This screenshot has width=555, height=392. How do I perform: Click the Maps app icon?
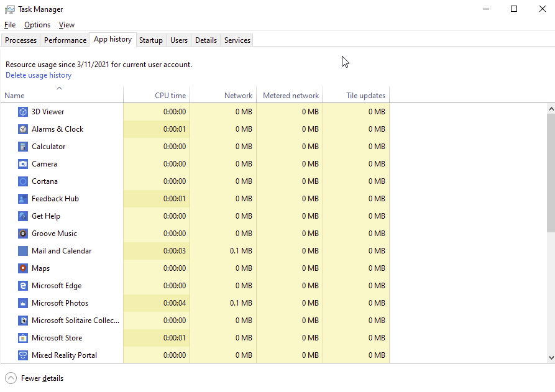23,268
